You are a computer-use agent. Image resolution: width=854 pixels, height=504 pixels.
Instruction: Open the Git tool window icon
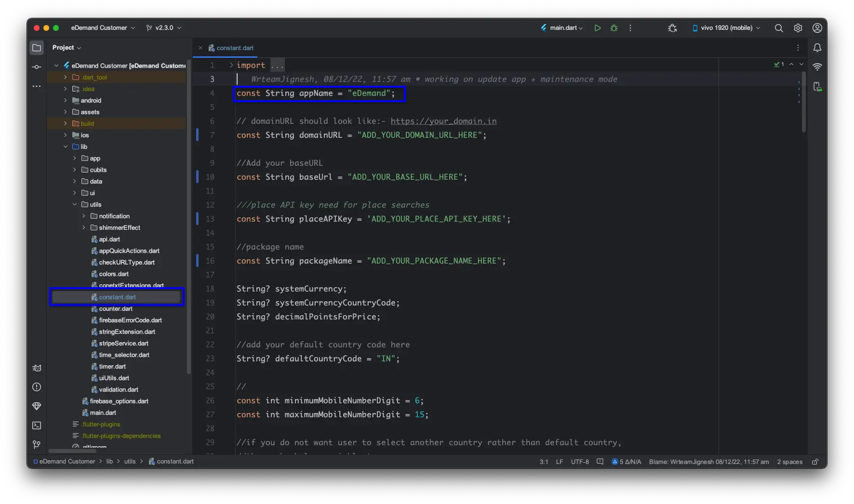click(37, 445)
